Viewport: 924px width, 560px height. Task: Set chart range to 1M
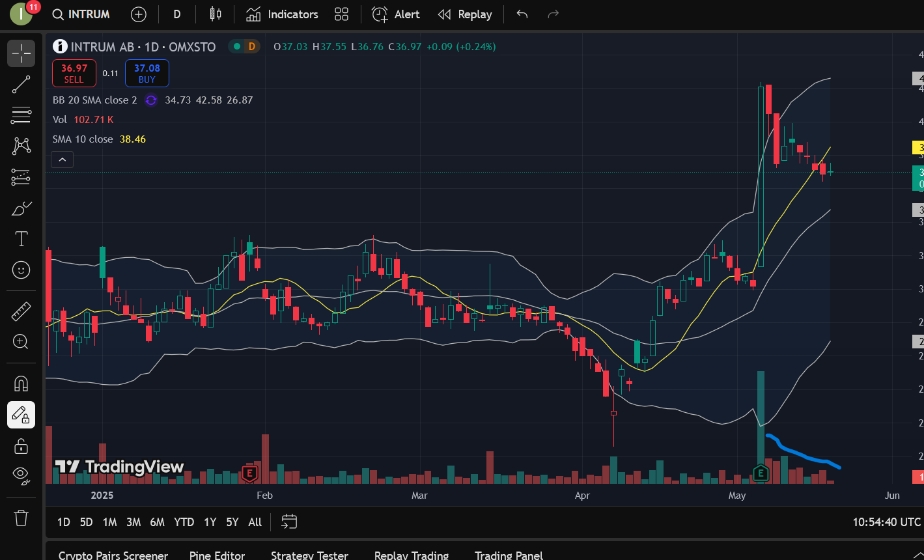[x=109, y=522]
